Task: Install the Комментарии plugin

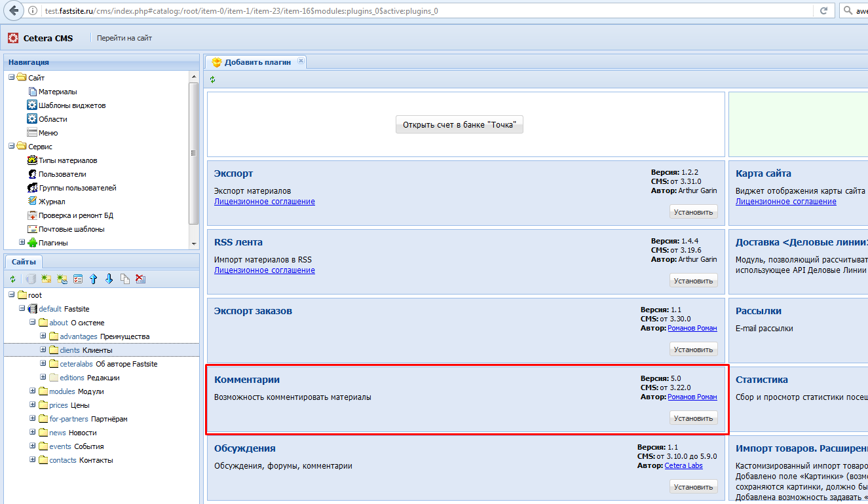Action: click(693, 418)
